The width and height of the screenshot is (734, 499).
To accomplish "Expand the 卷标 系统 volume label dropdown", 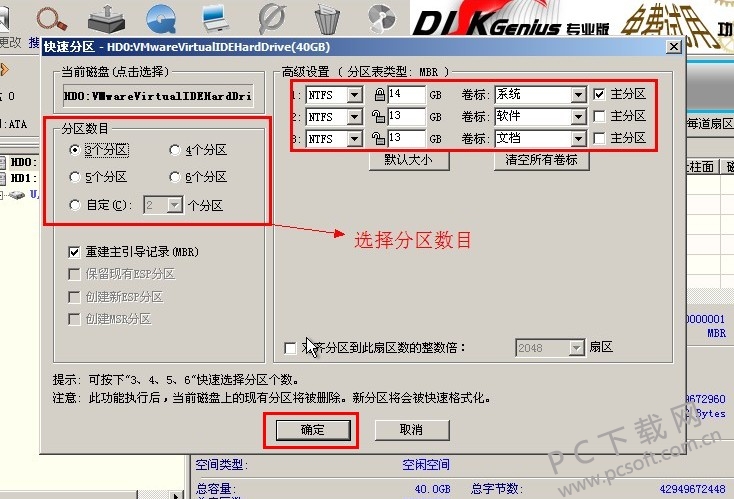I will click(x=579, y=95).
